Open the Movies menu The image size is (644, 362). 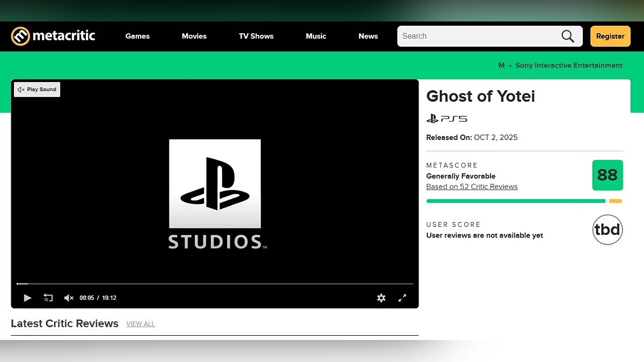click(194, 36)
